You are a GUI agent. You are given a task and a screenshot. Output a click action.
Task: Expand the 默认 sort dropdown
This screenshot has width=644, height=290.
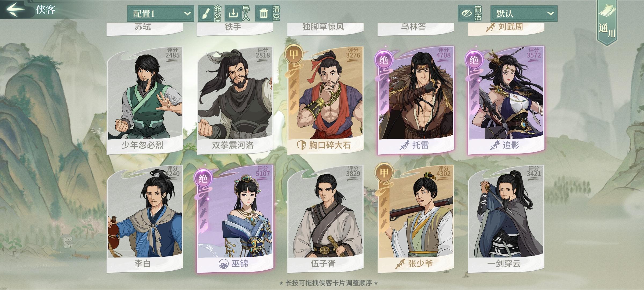click(x=524, y=13)
